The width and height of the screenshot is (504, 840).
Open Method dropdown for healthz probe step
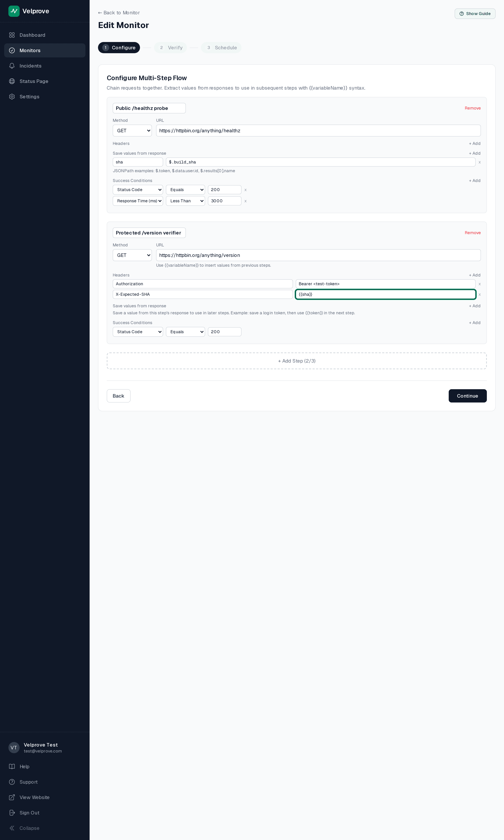tap(132, 131)
